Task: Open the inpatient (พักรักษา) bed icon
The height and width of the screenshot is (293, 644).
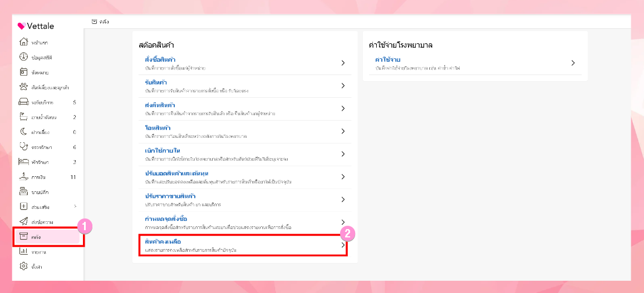Action: pyautogui.click(x=24, y=162)
